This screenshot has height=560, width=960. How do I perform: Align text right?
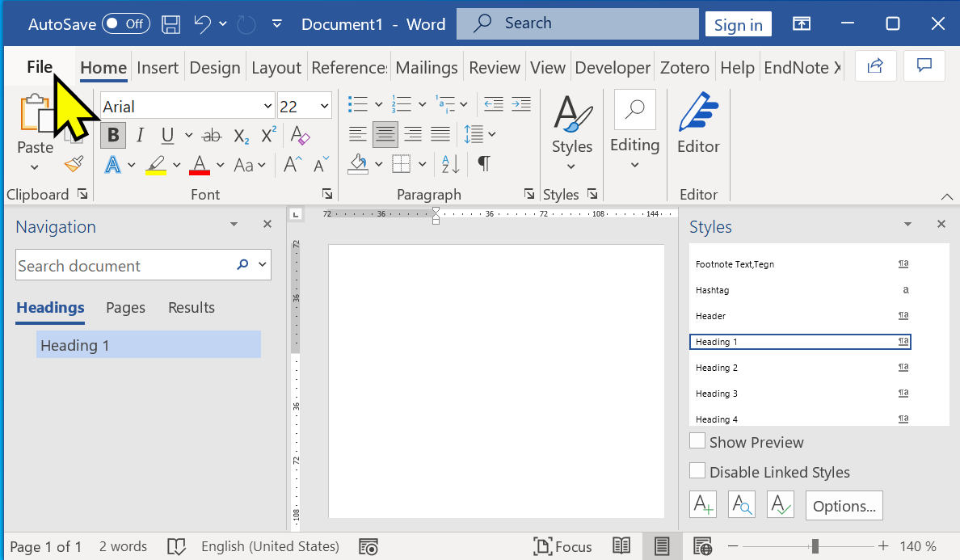coord(413,134)
